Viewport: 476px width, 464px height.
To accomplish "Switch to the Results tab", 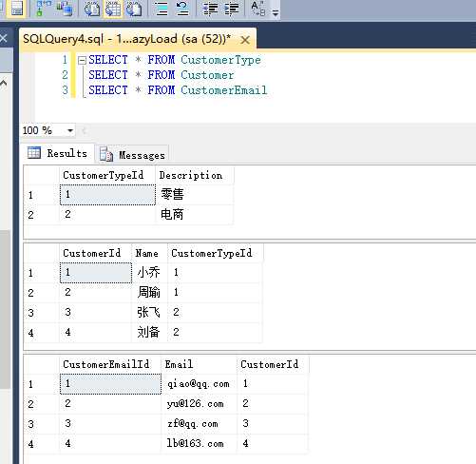I will [x=57, y=153].
